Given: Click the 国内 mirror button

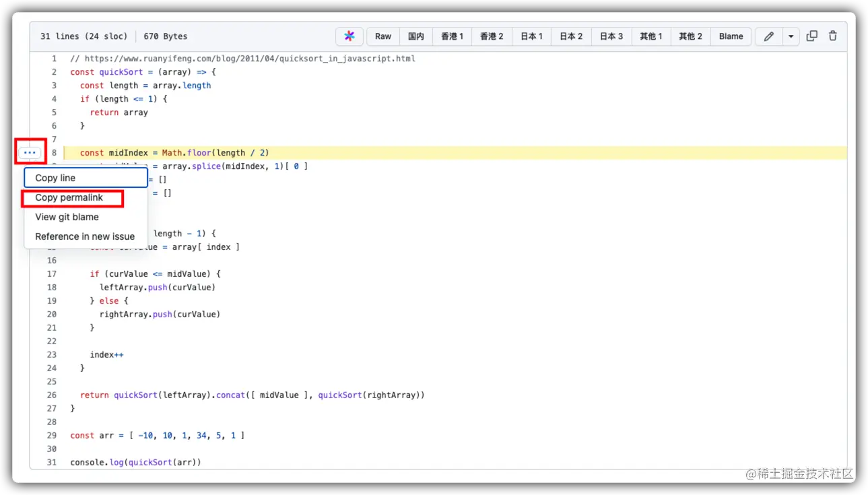Looking at the screenshot, I should (x=416, y=36).
